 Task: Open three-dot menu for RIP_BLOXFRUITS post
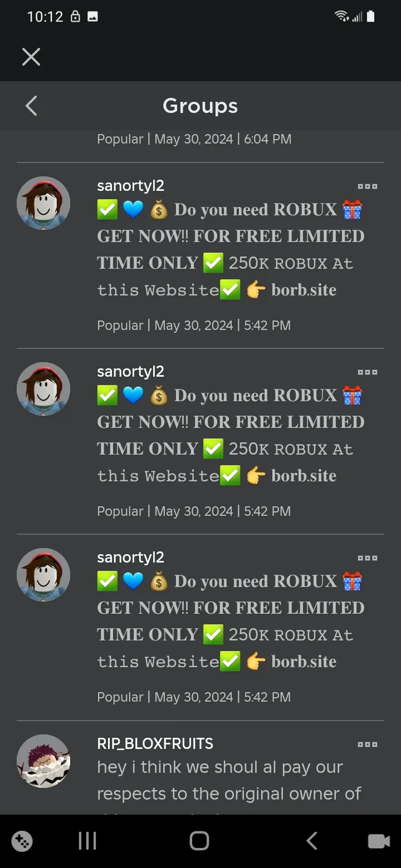click(368, 744)
